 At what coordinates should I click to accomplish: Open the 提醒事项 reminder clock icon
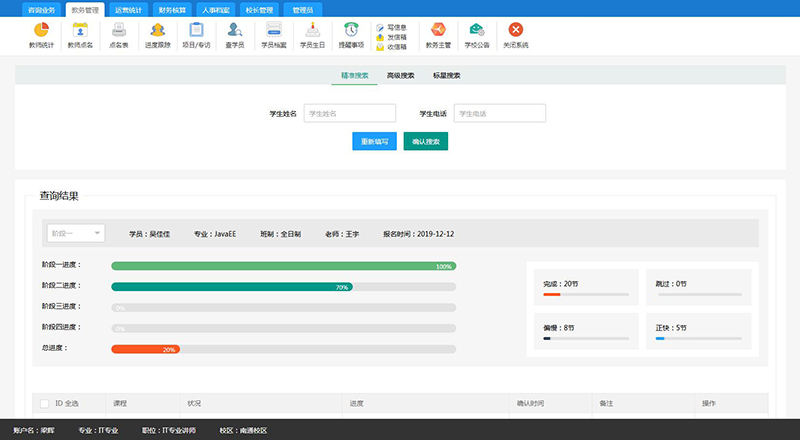pos(350,30)
